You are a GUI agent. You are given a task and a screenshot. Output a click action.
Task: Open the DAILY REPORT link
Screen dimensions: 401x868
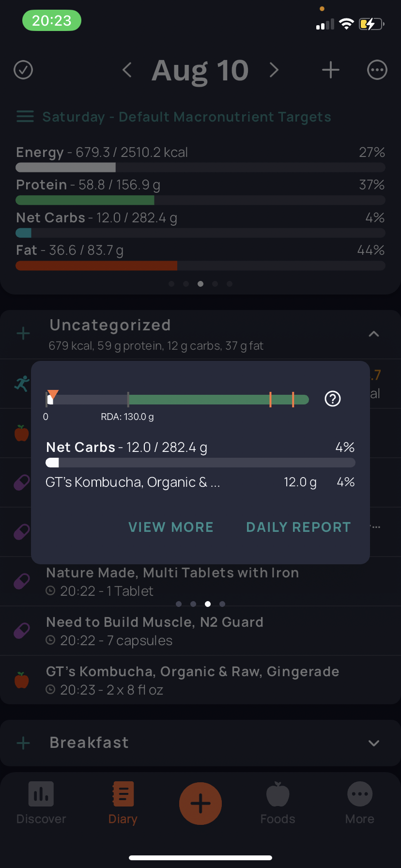pyautogui.click(x=298, y=527)
